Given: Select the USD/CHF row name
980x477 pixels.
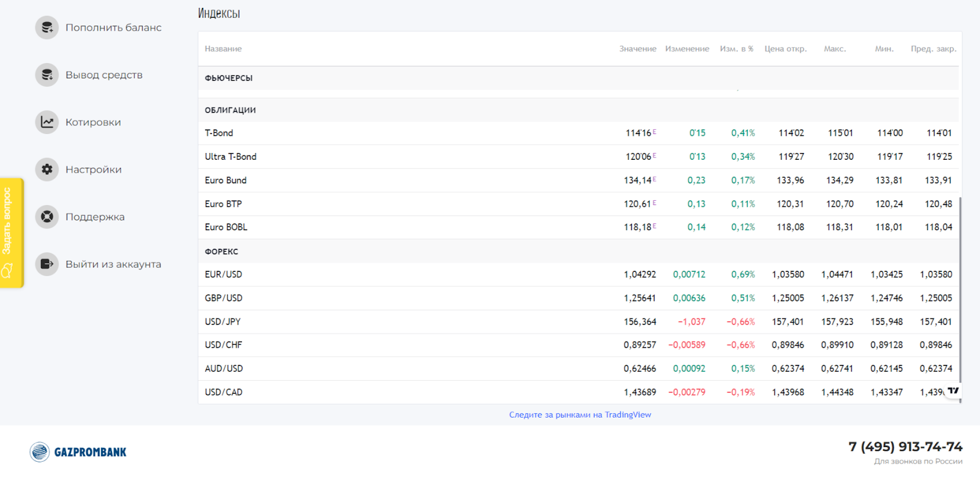Looking at the screenshot, I should [x=223, y=345].
